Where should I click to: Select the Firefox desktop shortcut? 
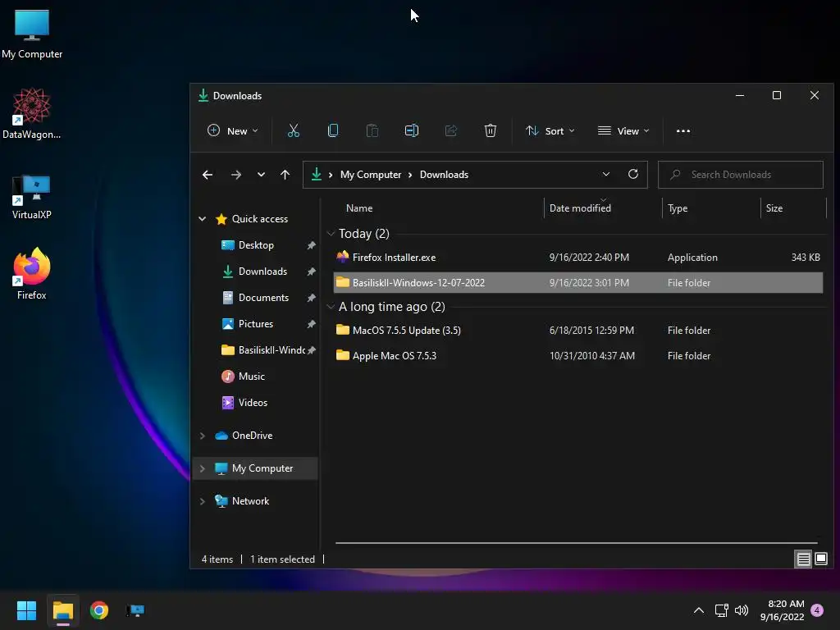tap(32, 274)
